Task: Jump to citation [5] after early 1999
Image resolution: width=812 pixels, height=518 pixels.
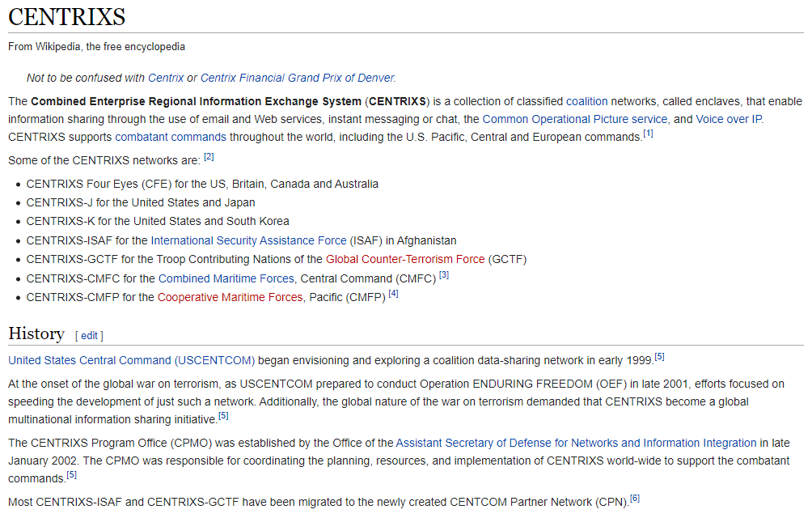Action: point(659,357)
